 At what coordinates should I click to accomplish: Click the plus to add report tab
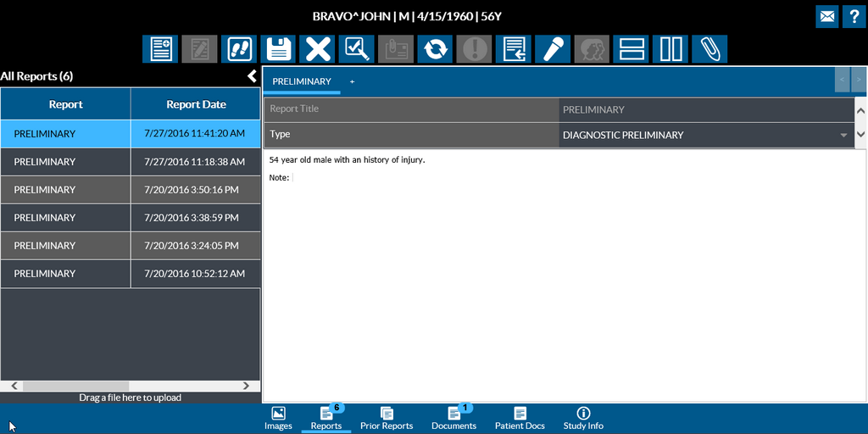point(353,81)
